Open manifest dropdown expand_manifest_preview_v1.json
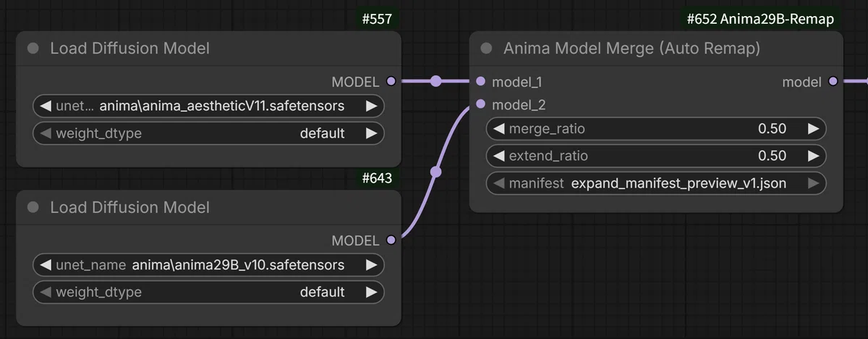 (656, 183)
